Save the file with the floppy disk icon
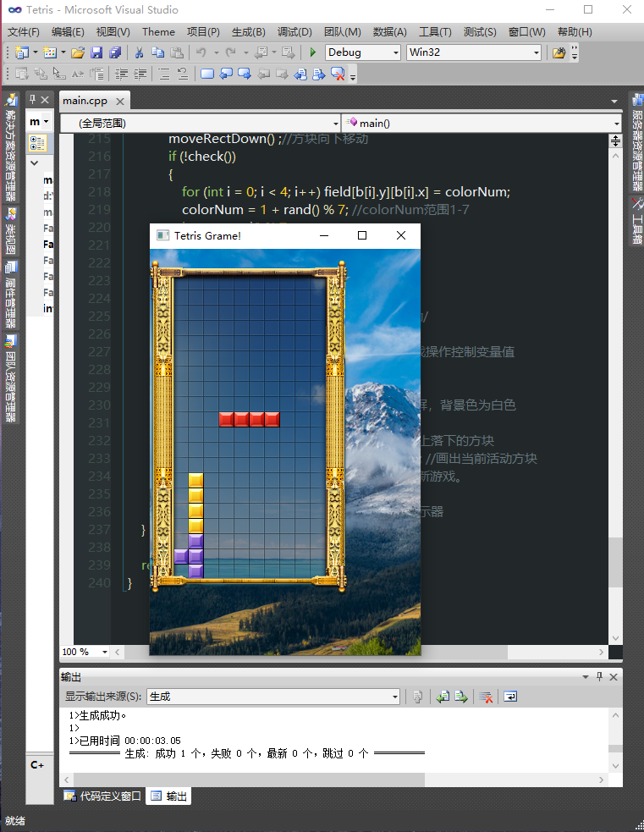 (x=96, y=52)
